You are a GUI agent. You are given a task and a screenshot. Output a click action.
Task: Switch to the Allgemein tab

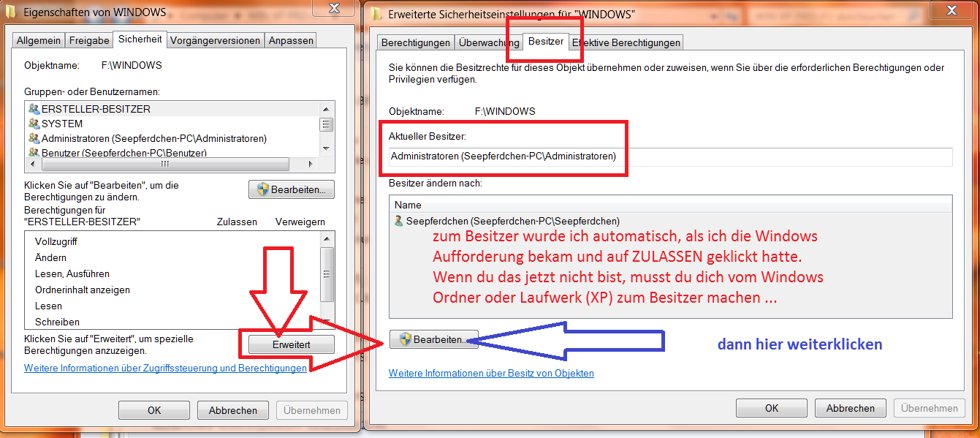click(x=39, y=41)
